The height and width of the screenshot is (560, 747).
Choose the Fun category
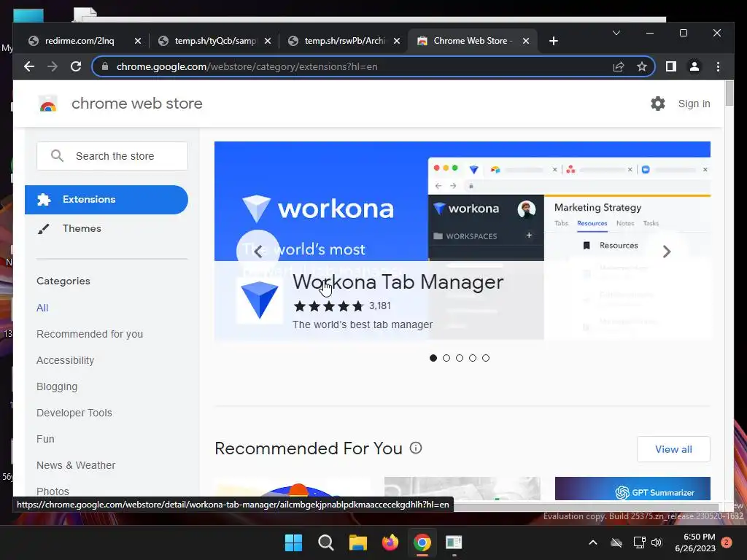45,439
